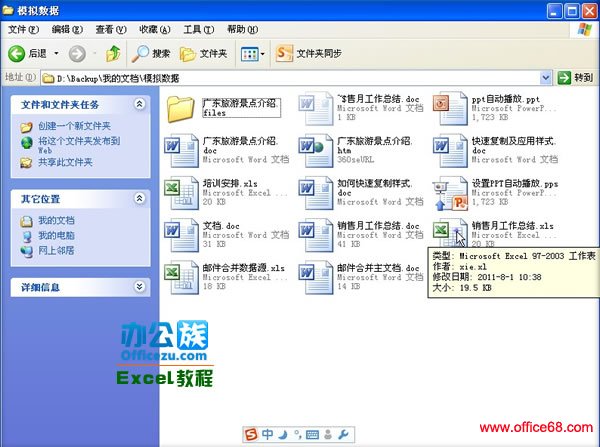Collapse the 文件和文件夹任务 panel
Viewport: 600px width, 447px height.
coord(139,104)
